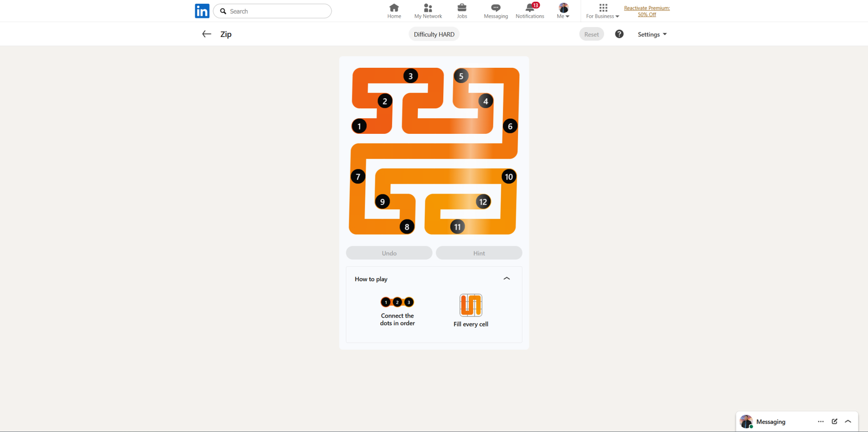Open Messaging bar three-dot options
The image size is (868, 432).
tap(820, 421)
